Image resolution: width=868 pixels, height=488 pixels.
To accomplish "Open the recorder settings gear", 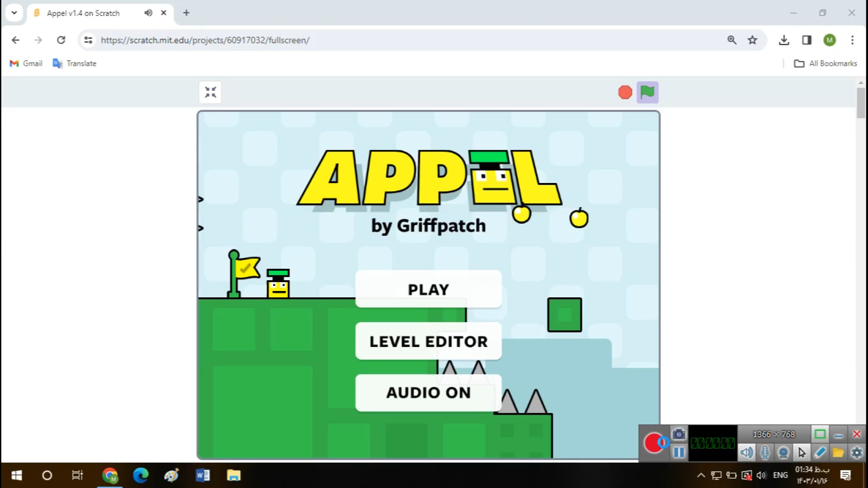I will [857, 452].
